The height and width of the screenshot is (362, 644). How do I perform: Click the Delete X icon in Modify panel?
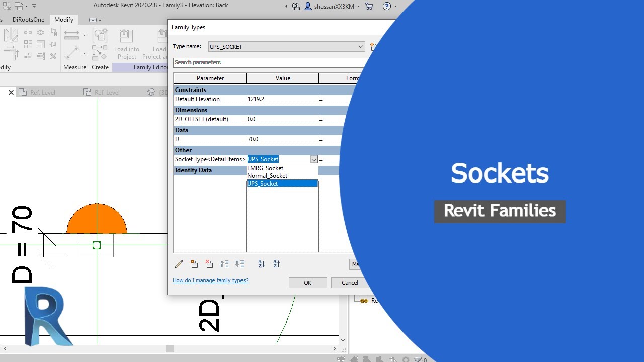pyautogui.click(x=53, y=56)
